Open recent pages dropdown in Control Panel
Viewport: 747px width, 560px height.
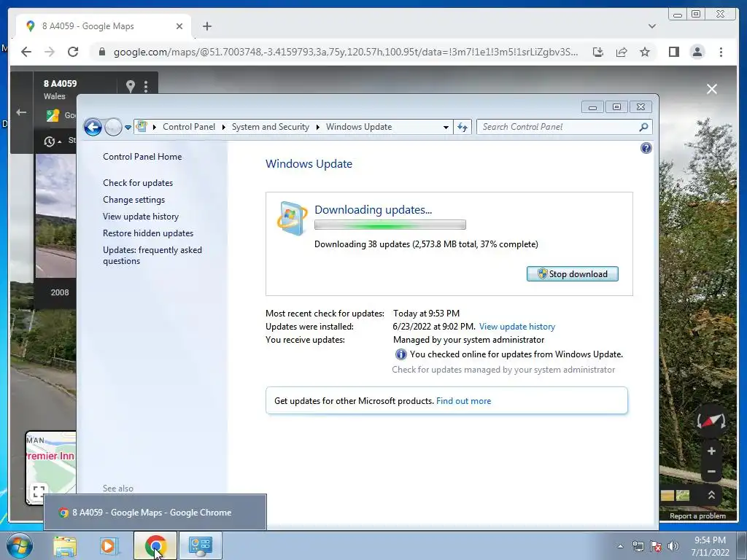coord(128,127)
